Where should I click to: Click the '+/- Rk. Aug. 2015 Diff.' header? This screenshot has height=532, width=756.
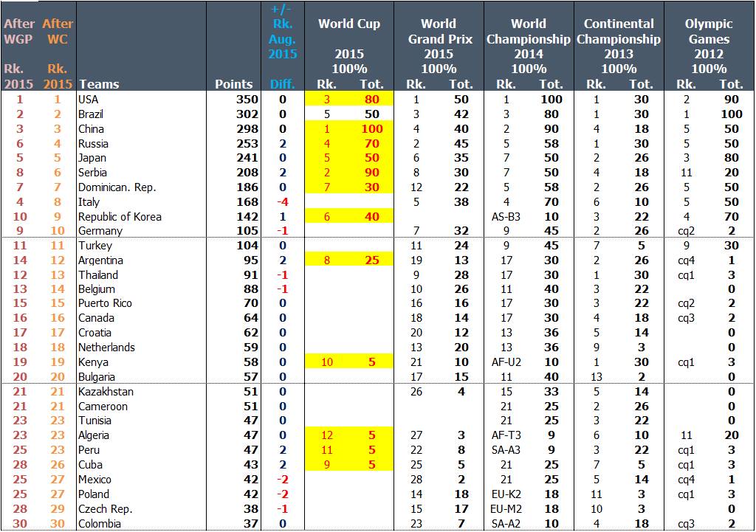point(283,46)
